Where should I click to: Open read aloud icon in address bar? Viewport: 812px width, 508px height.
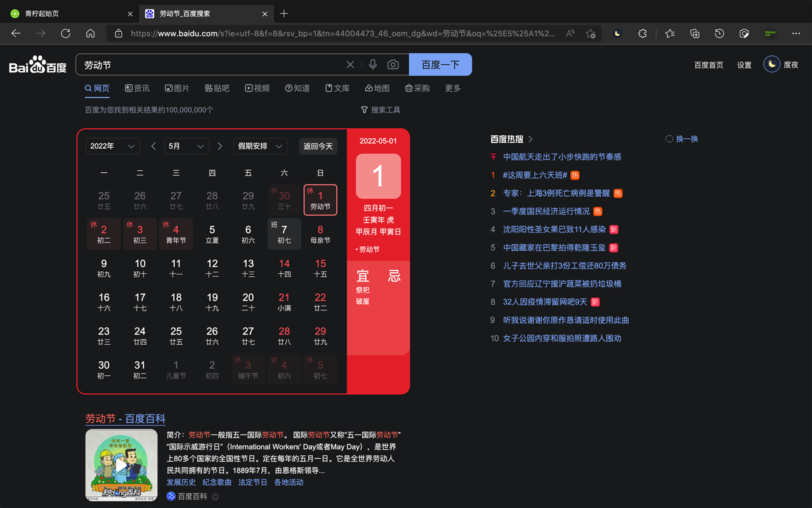570,34
